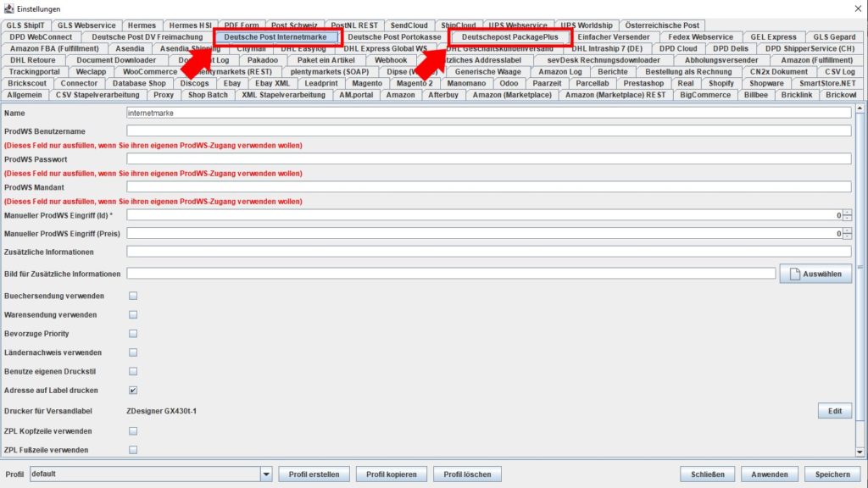This screenshot has height=488, width=868.
Task: Click Profil erstellen button
Action: point(314,474)
